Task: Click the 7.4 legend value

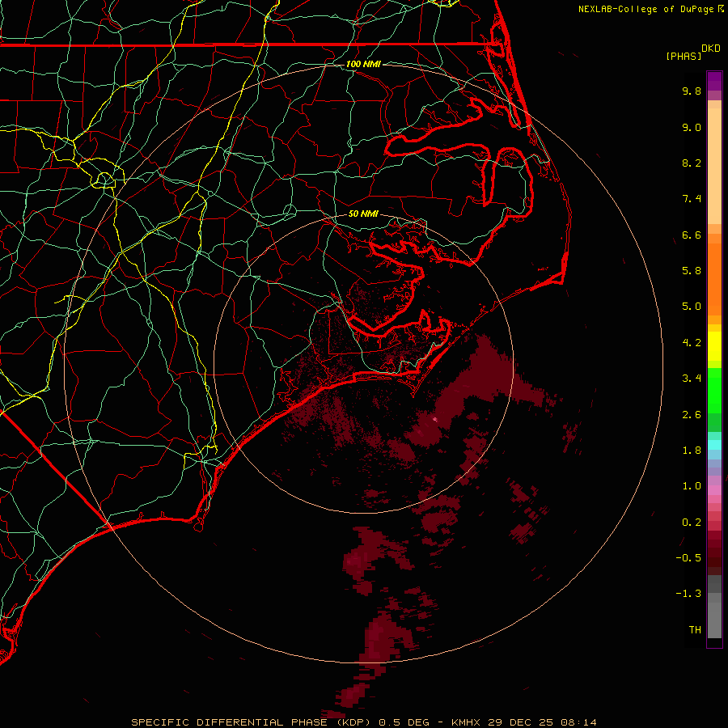Action: click(692, 199)
